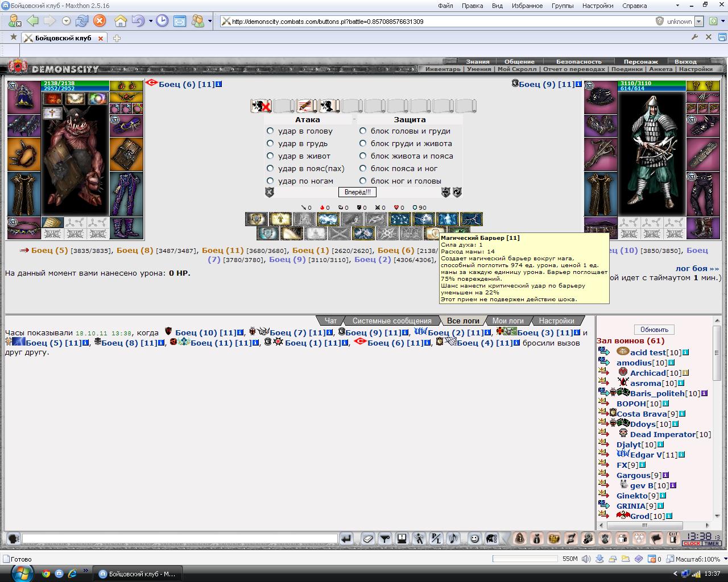The image size is (728, 582).
Task: Click the pencil scroll icon
Action: tap(307, 106)
